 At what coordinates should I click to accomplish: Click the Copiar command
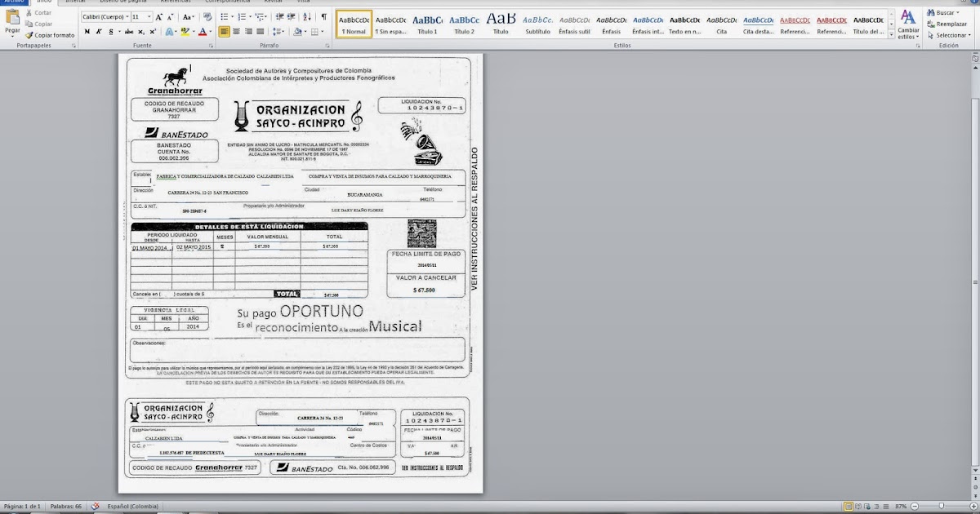pos(38,24)
